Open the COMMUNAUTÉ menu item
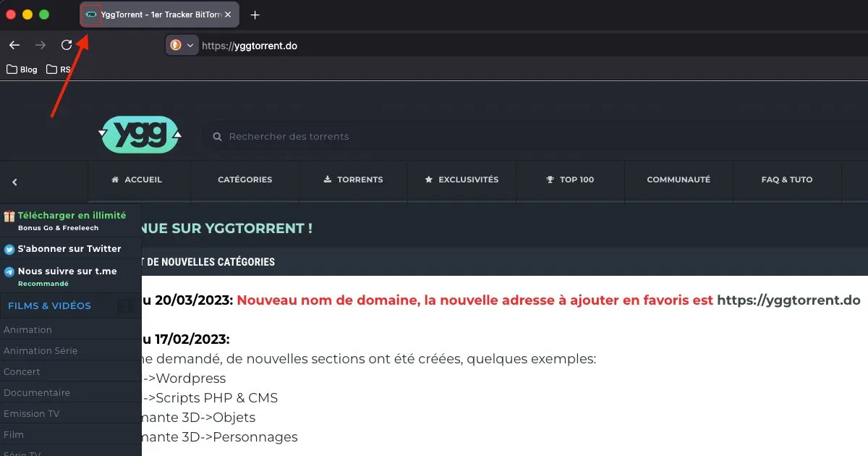868x456 pixels. (678, 180)
